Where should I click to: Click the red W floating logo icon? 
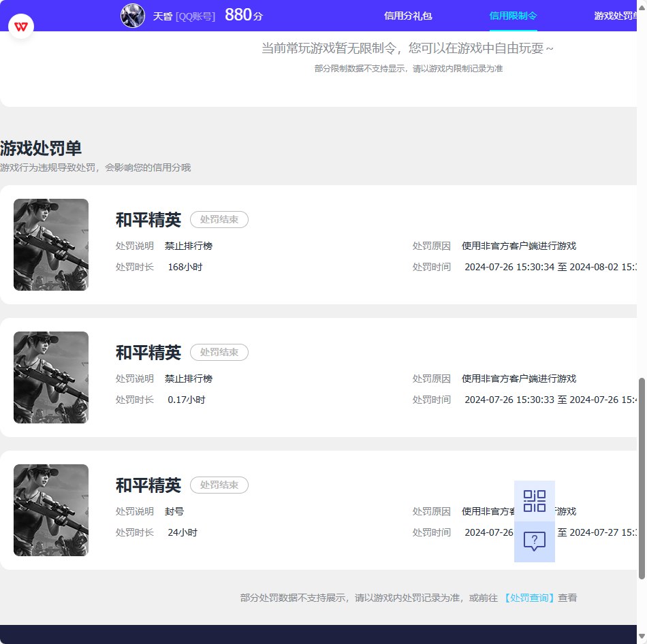[x=21, y=27]
